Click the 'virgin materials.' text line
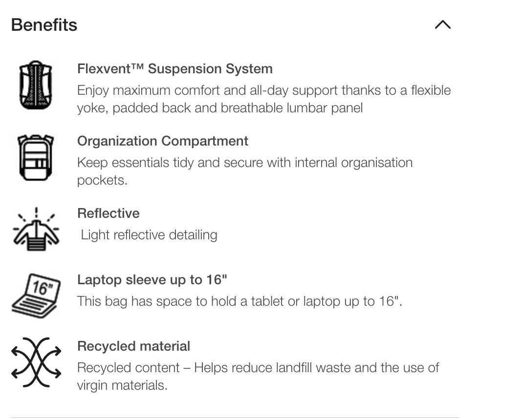 122,385
